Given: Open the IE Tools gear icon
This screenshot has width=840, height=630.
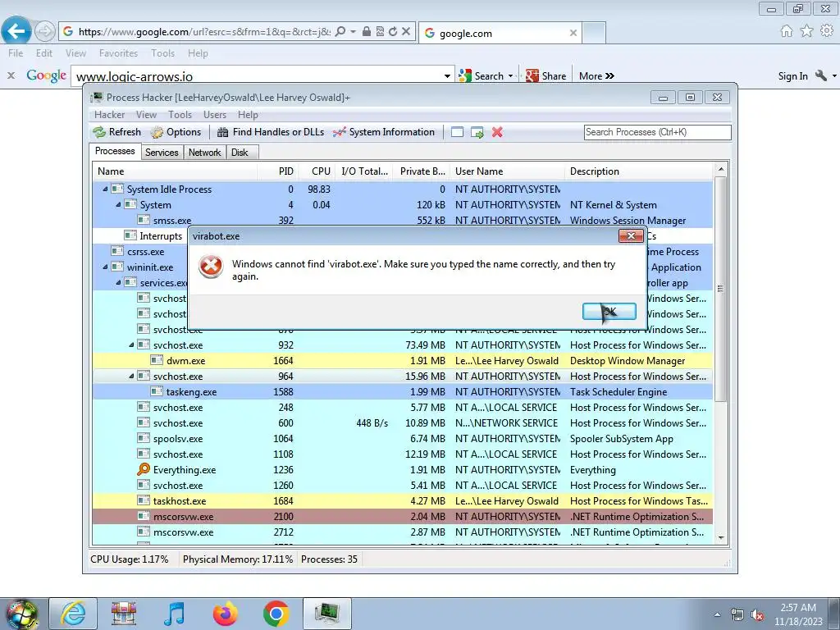Looking at the screenshot, I should pyautogui.click(x=827, y=31).
